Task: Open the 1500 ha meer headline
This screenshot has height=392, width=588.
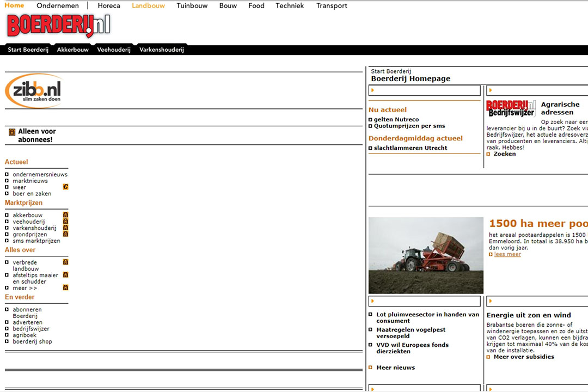Action: click(x=538, y=224)
